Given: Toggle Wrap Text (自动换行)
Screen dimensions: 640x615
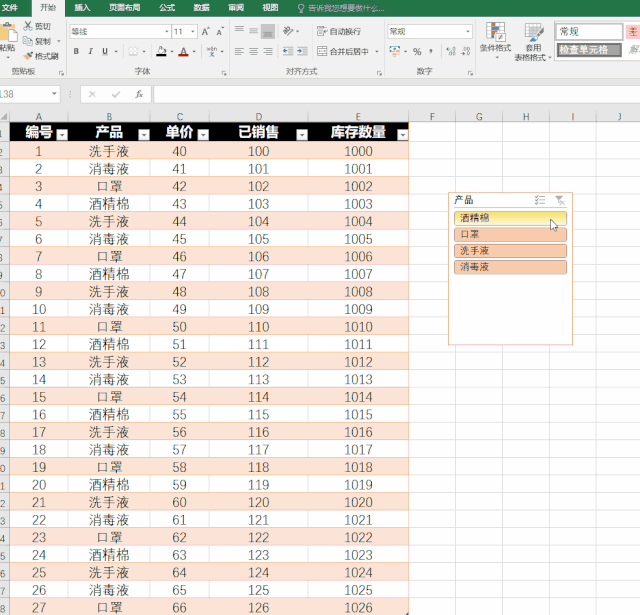Looking at the screenshot, I should tap(339, 31).
